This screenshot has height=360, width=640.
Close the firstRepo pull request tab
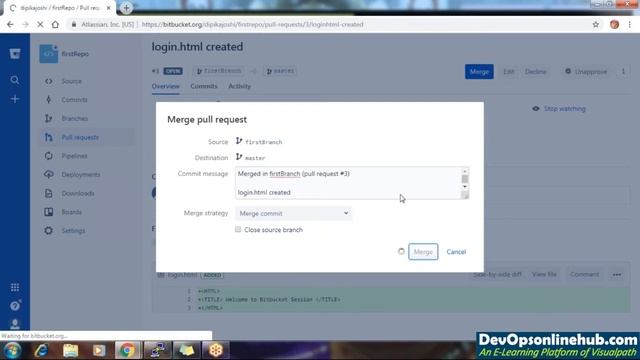tap(109, 8)
